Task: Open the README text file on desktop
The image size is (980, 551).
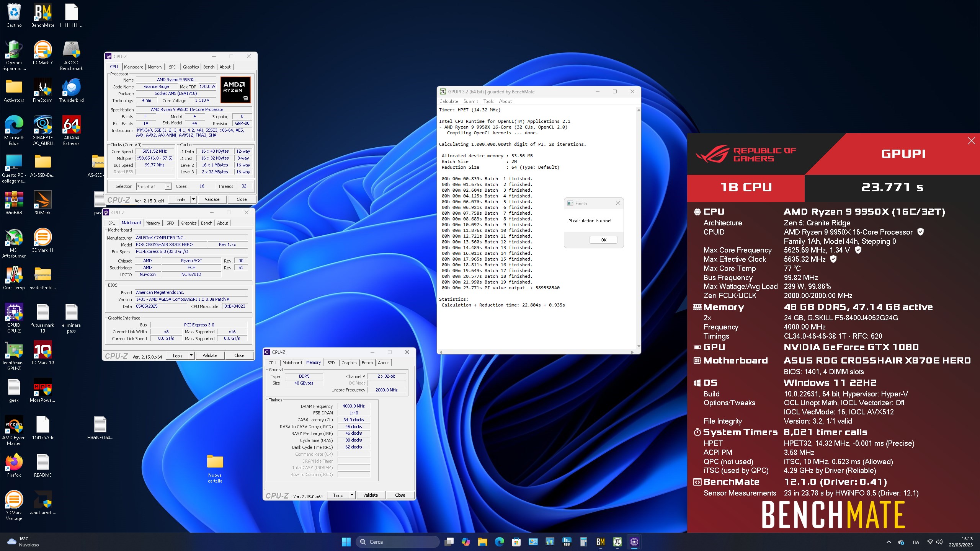Action: [42, 465]
